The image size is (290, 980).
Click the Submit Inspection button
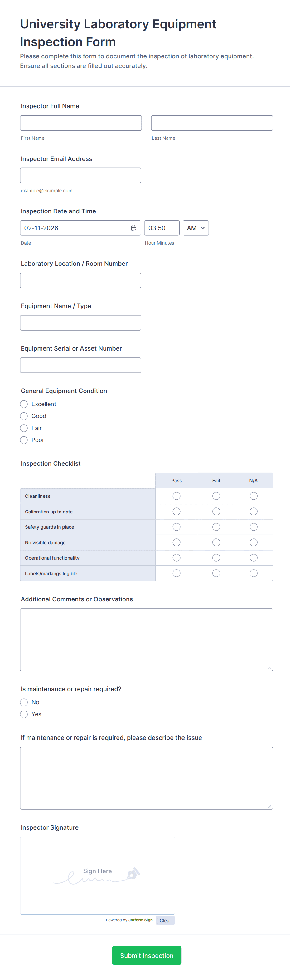(x=147, y=955)
